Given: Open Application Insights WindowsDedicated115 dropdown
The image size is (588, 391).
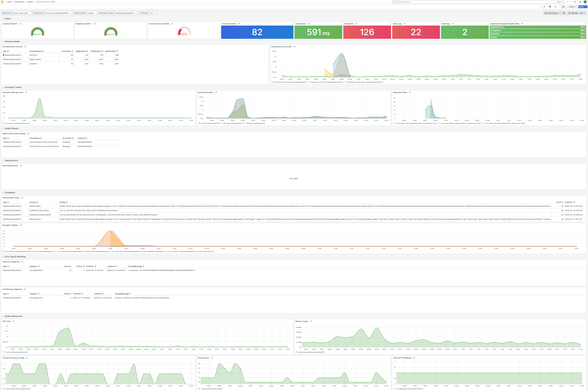Looking at the screenshot, I should [126, 13].
